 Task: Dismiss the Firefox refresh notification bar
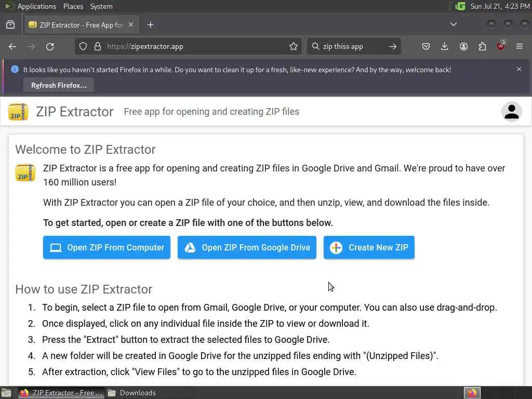point(519,69)
